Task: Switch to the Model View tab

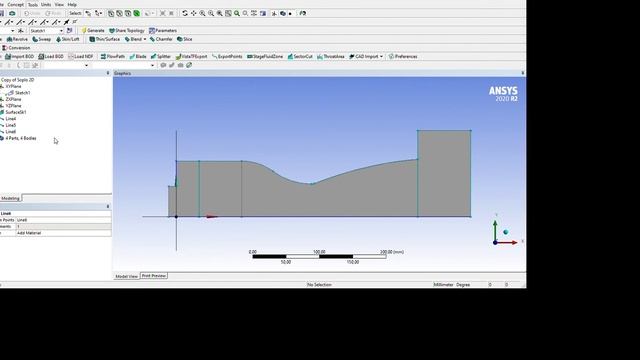Action: click(x=127, y=276)
